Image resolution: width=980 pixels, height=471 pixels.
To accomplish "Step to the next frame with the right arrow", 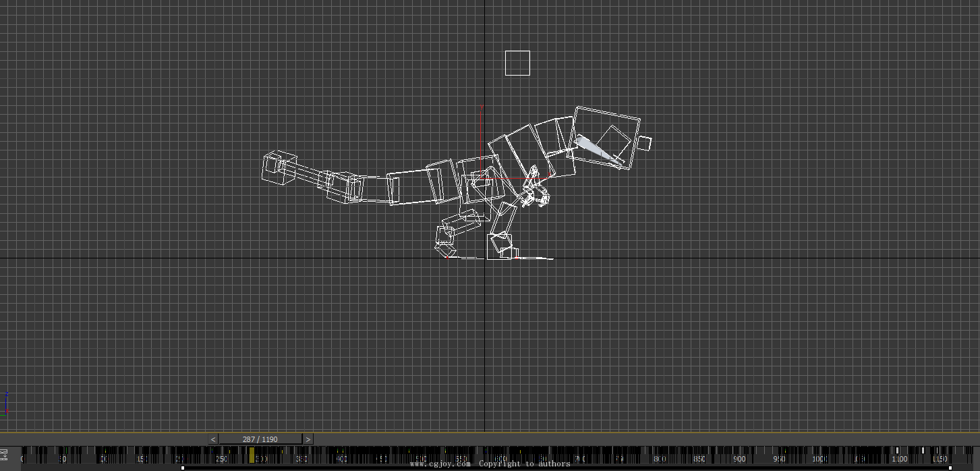I will pos(308,439).
